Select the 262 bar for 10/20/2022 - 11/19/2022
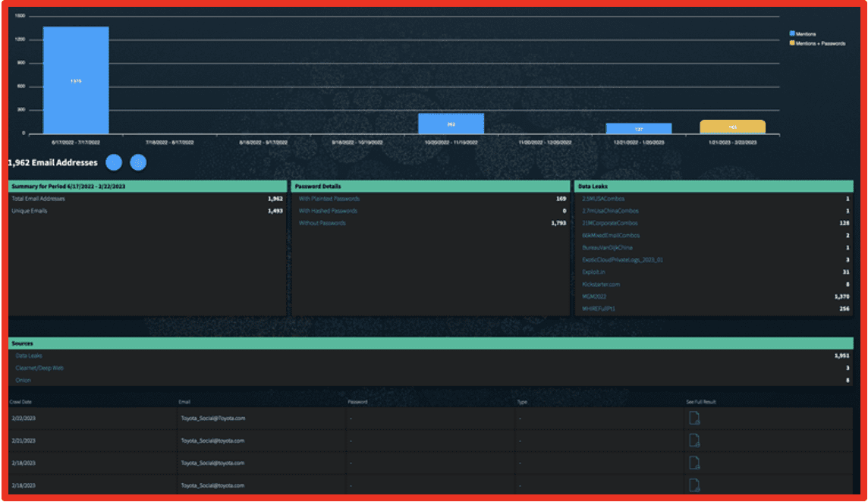The height and width of the screenshot is (502, 868). (451, 124)
